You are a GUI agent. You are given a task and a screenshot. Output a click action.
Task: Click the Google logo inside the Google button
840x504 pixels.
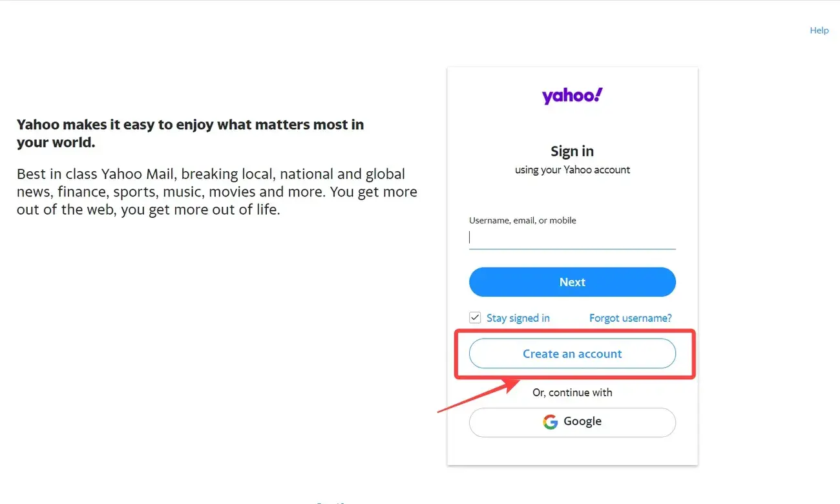coord(550,422)
